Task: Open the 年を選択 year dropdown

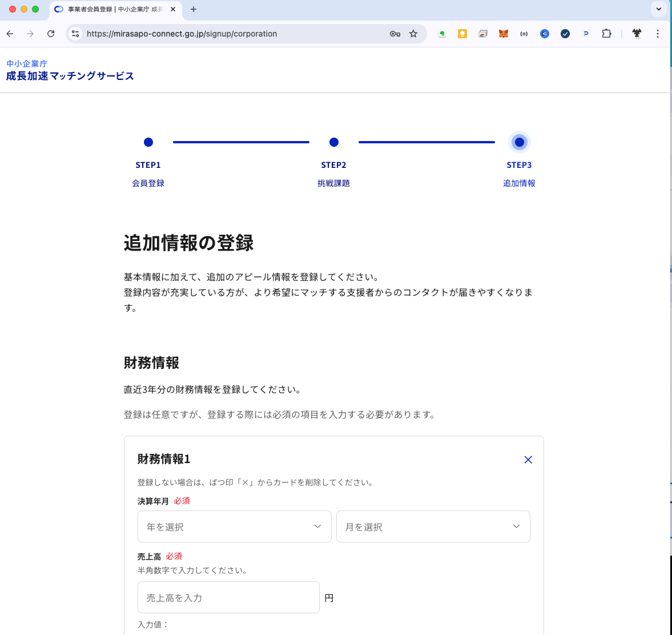Action: pyautogui.click(x=234, y=527)
